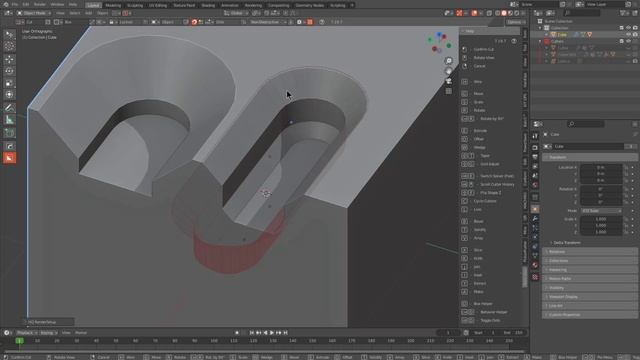Click the viewport navigation axis gizmo
The image size is (640, 360).
439,42
